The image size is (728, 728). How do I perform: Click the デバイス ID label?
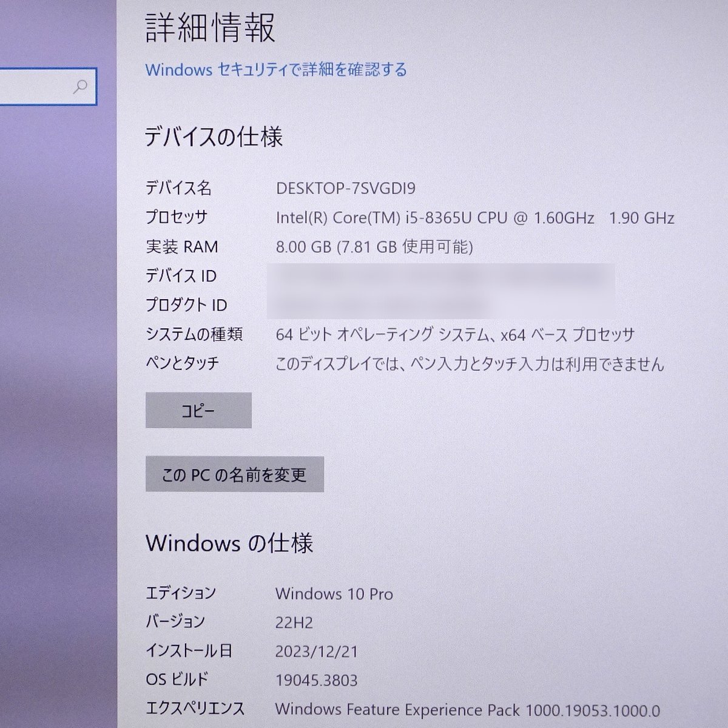click(181, 276)
